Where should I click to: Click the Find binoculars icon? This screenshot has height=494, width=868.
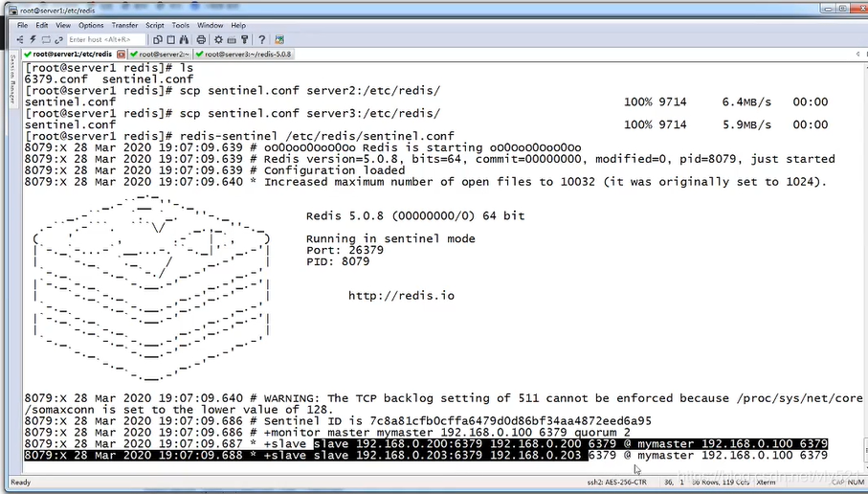tap(184, 39)
